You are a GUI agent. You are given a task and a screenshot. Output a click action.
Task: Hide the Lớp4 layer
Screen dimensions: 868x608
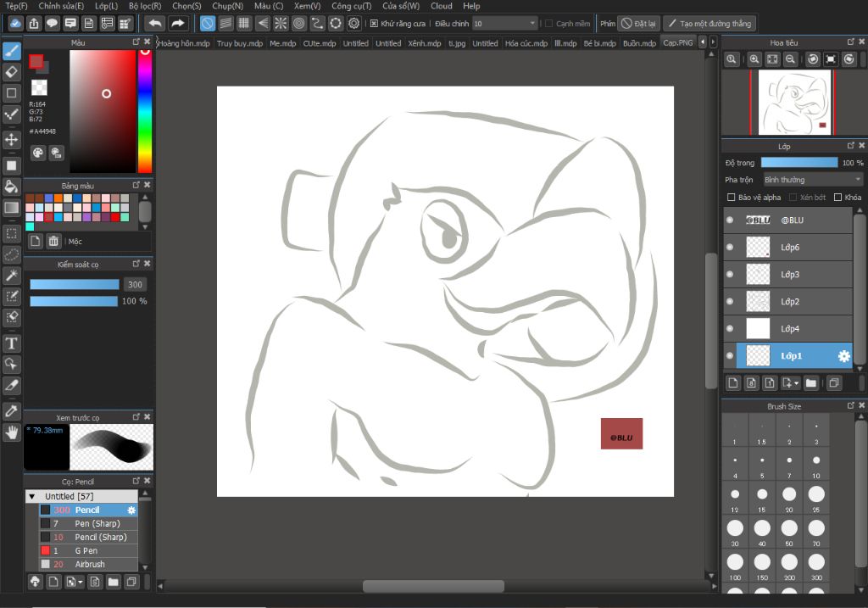tap(730, 328)
